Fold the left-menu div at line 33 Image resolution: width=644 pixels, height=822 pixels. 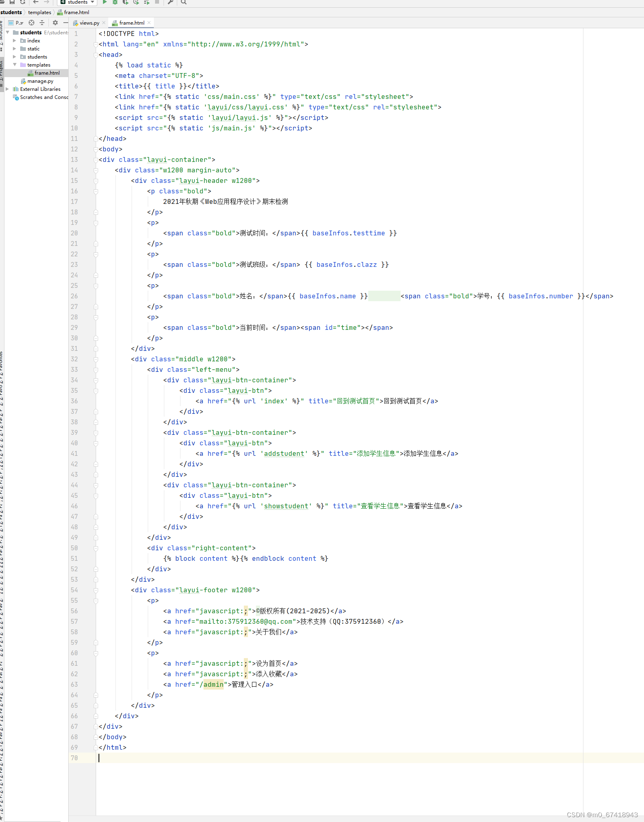[x=96, y=370]
